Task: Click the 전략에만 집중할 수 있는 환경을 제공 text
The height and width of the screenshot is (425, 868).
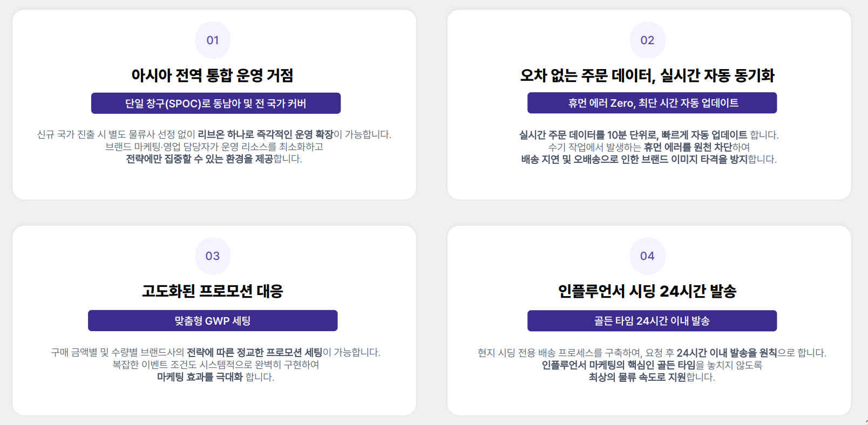Action: 200,159
